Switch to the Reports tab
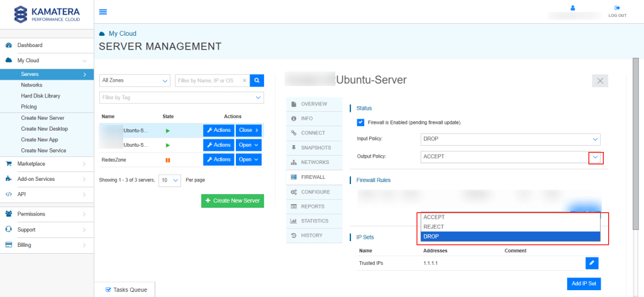 pyautogui.click(x=314, y=207)
